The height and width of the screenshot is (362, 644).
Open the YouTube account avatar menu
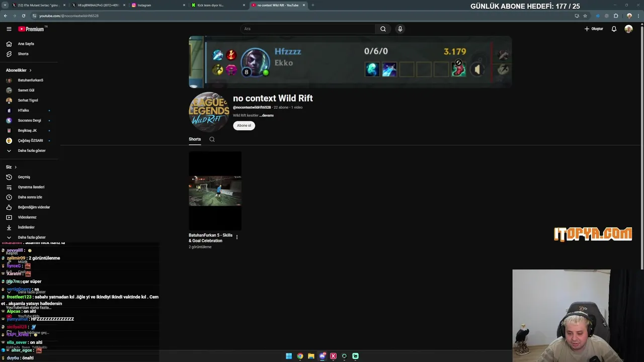click(628, 29)
